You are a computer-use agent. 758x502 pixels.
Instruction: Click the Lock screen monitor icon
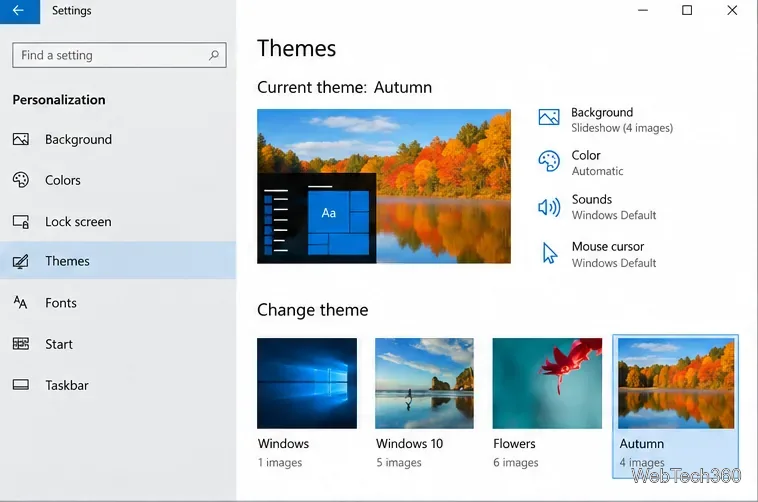point(21,221)
